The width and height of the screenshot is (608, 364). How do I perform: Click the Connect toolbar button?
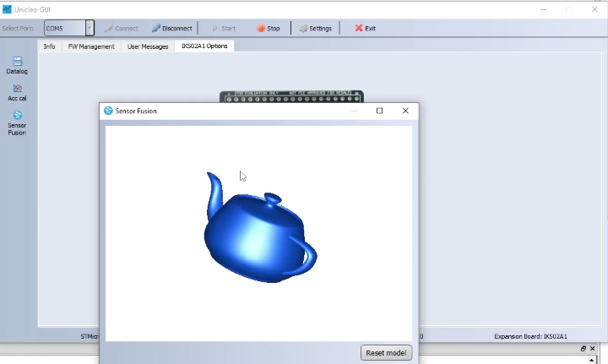point(122,29)
